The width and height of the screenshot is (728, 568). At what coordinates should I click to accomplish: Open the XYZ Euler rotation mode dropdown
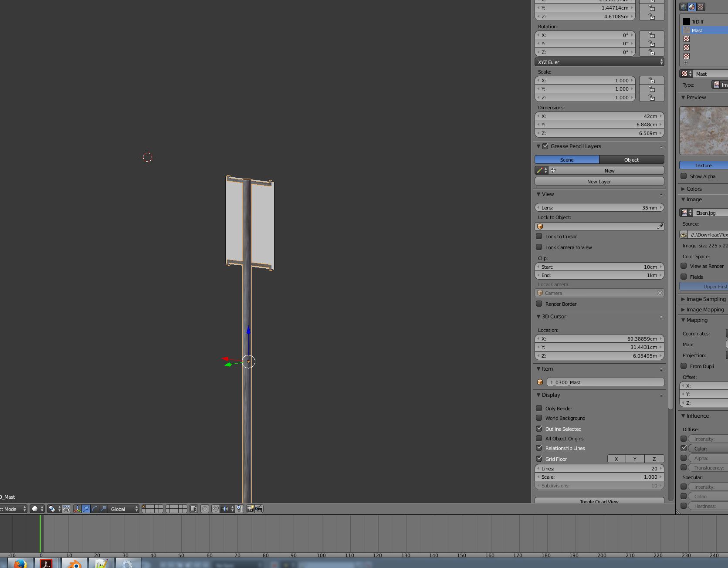(x=599, y=62)
